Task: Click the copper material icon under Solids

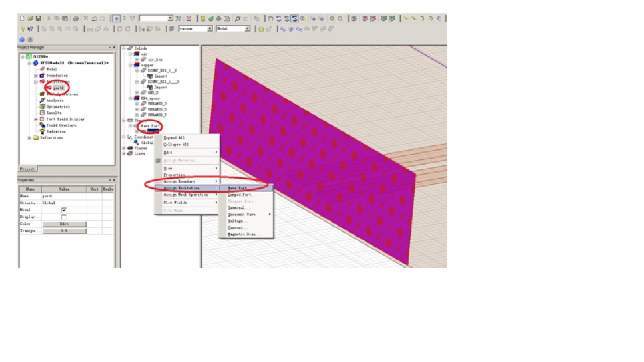Action: tap(137, 65)
